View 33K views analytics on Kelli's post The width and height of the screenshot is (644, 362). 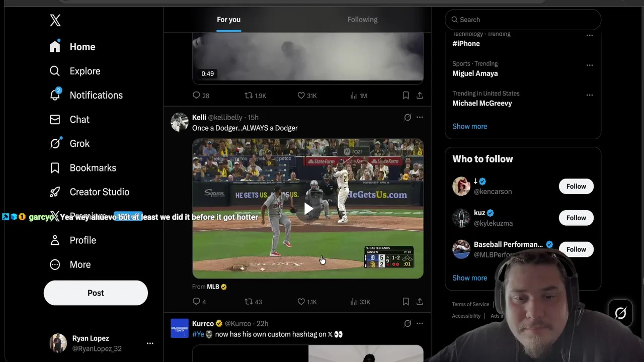pyautogui.click(x=360, y=302)
